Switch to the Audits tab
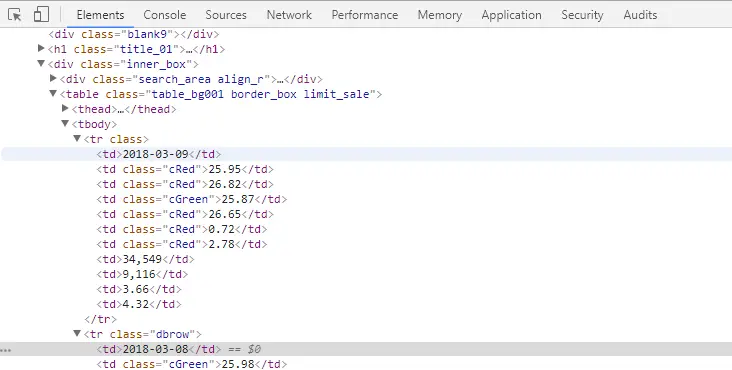 pos(640,15)
